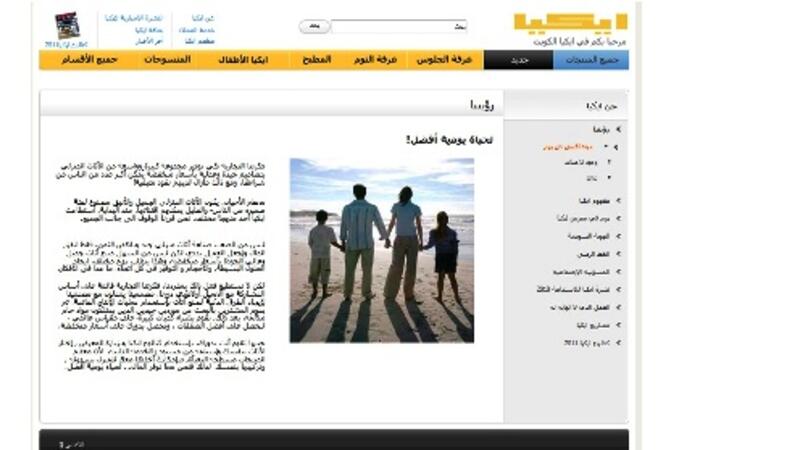The width and height of the screenshot is (800, 450).
Task: Open the خدمة العملاء header link
Action: pyautogui.click(x=197, y=30)
